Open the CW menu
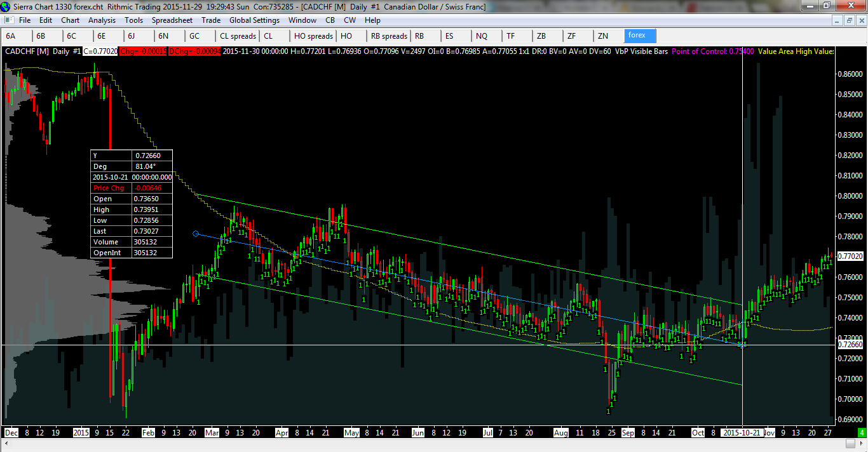The image size is (868, 452). click(349, 20)
